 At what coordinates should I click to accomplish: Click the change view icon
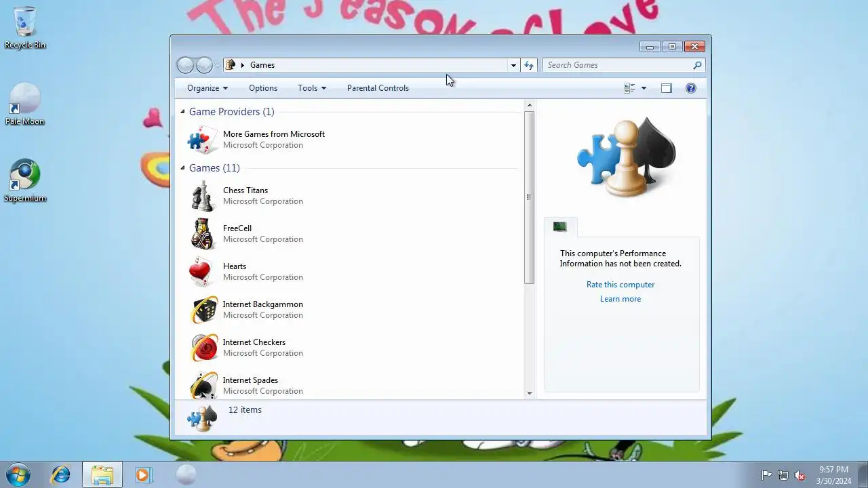pyautogui.click(x=629, y=88)
